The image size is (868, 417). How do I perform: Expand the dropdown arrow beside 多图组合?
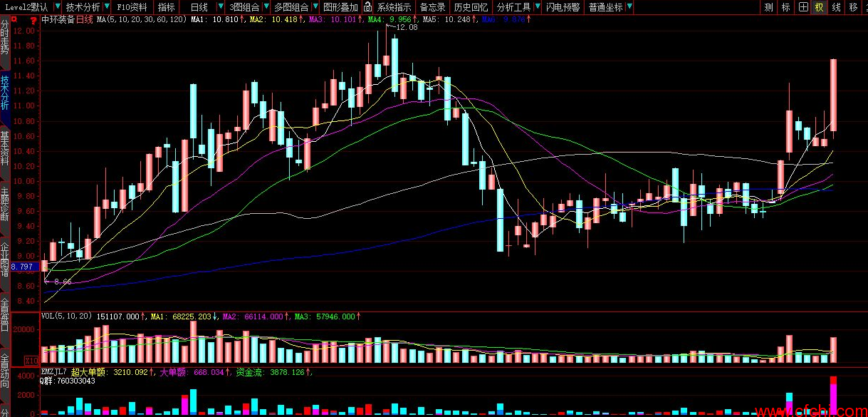[x=315, y=7]
